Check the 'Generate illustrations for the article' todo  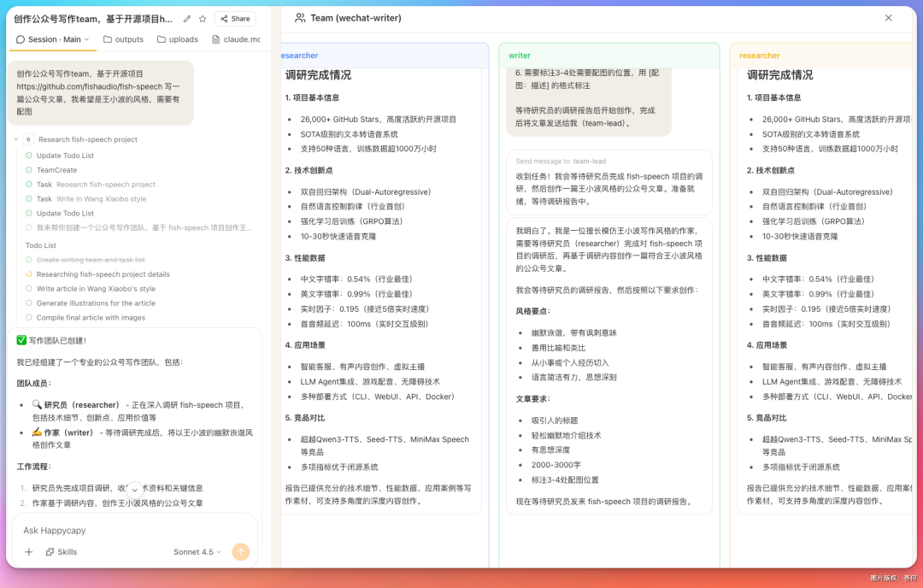(x=28, y=303)
